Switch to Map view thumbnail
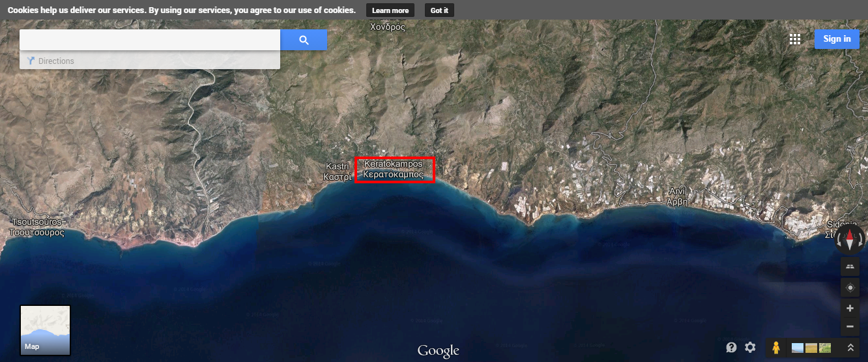Screen dimensions: 868x362 click(x=45, y=330)
